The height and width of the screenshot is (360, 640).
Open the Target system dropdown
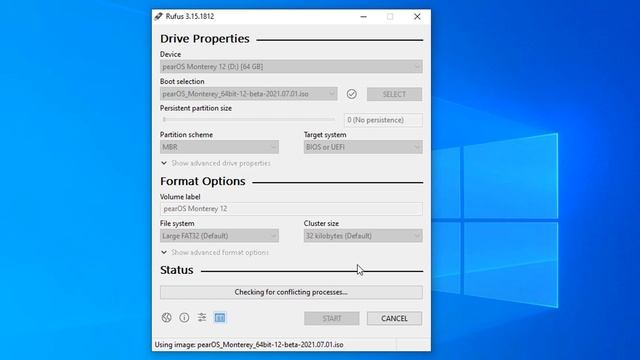point(363,147)
